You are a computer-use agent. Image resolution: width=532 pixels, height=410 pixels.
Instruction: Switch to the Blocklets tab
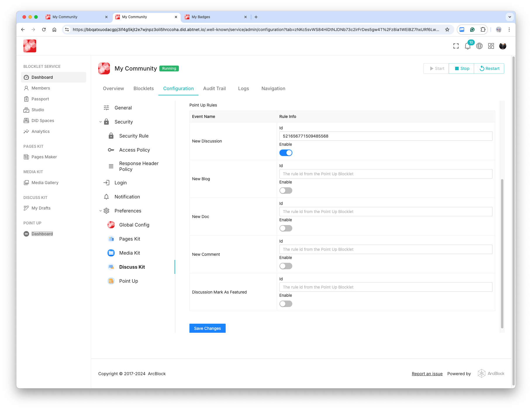[x=144, y=88]
